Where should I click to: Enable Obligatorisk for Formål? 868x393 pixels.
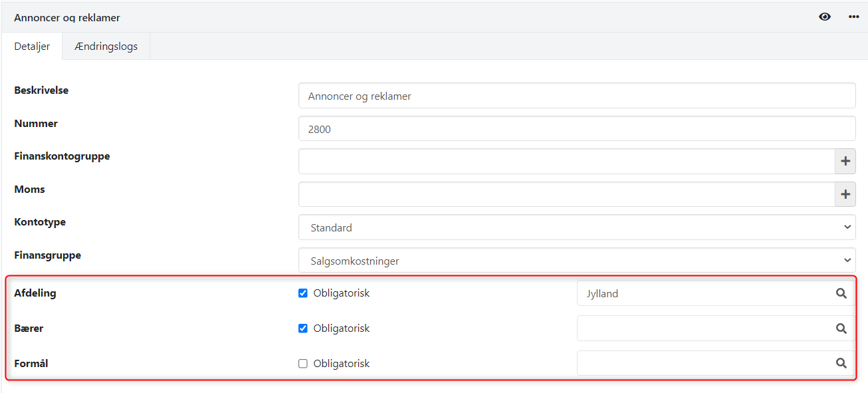(x=303, y=363)
